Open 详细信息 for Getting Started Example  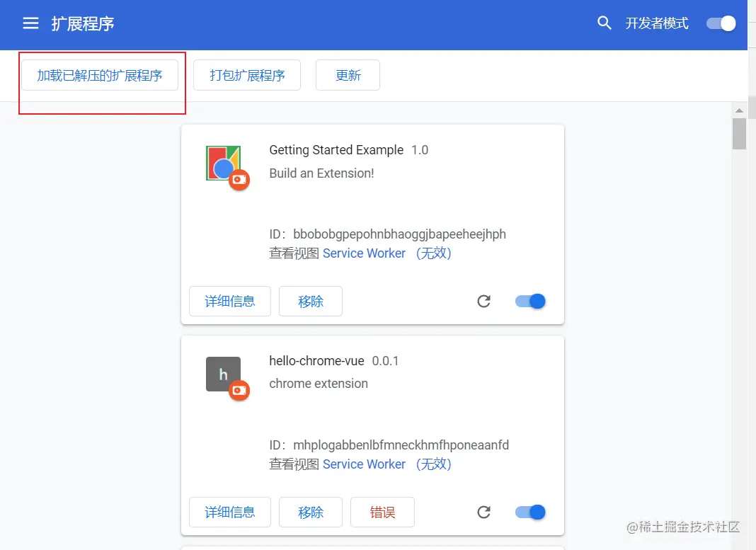coord(229,301)
